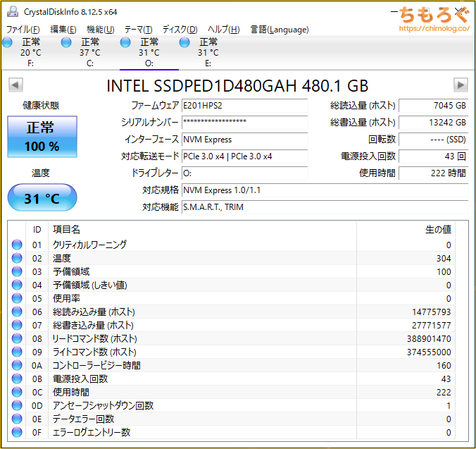Viewport: 476px width, 449px height.
Task: Click the NVM Express 1.0/1.1 standard field
Action: click(325, 190)
